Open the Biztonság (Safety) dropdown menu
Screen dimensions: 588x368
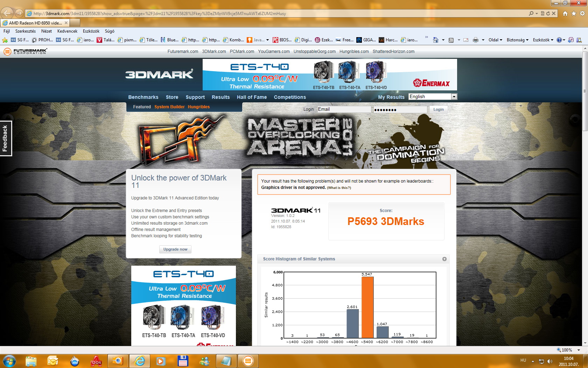click(x=518, y=40)
